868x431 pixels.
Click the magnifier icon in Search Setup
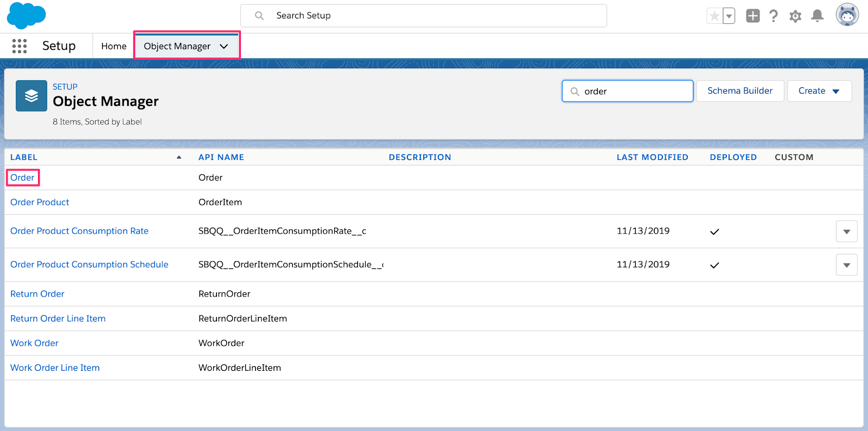[x=259, y=16]
